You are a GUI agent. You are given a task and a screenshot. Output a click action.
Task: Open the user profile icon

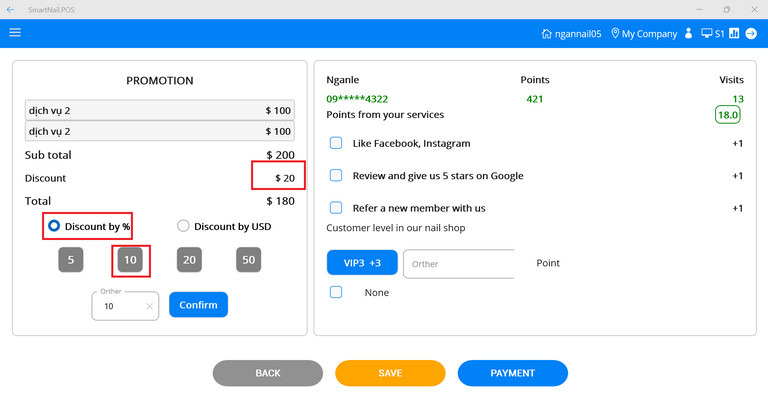pyautogui.click(x=688, y=33)
